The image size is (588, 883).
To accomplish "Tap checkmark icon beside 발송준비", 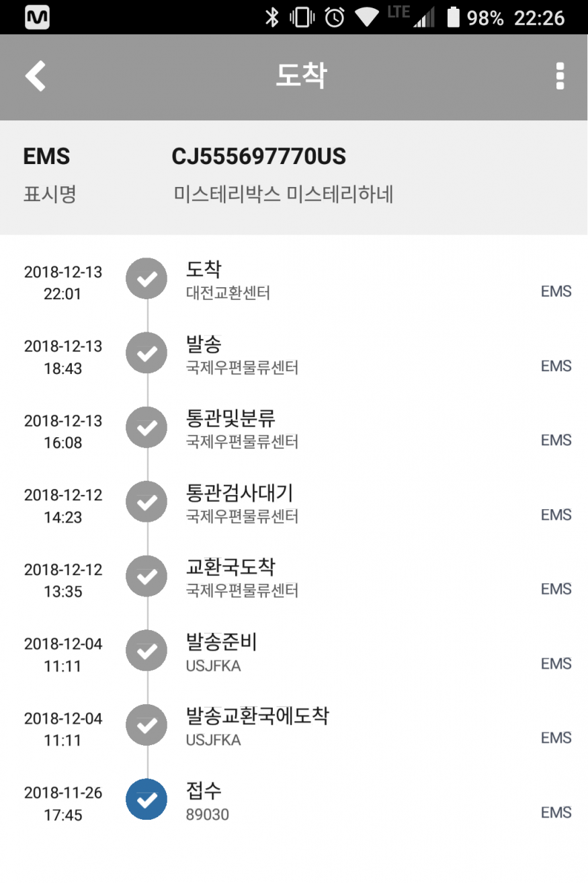I will point(146,650).
